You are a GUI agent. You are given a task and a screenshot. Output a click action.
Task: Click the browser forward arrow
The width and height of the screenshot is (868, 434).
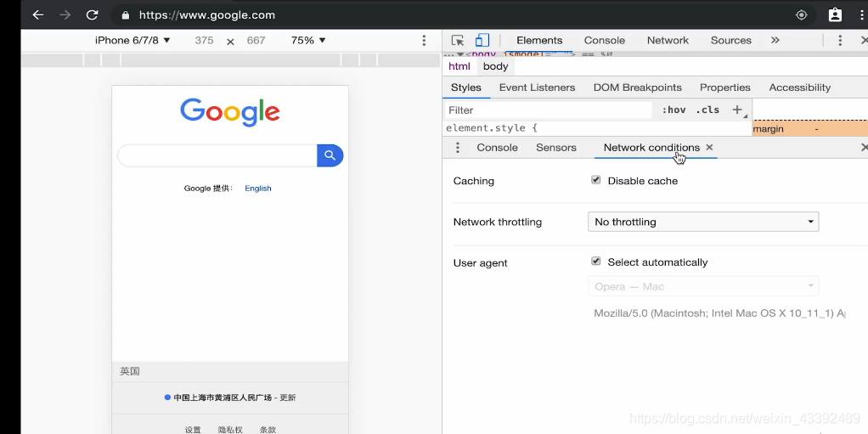(65, 15)
